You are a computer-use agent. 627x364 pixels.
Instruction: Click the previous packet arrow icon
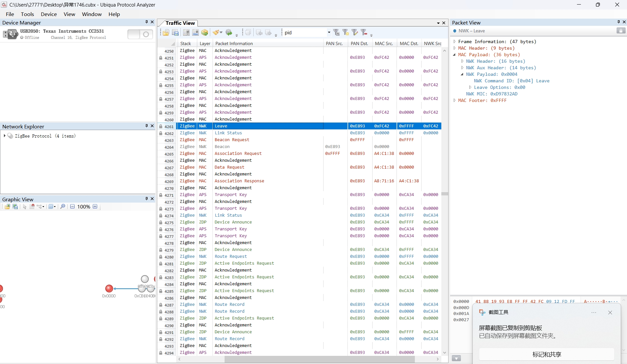[x=259, y=33]
